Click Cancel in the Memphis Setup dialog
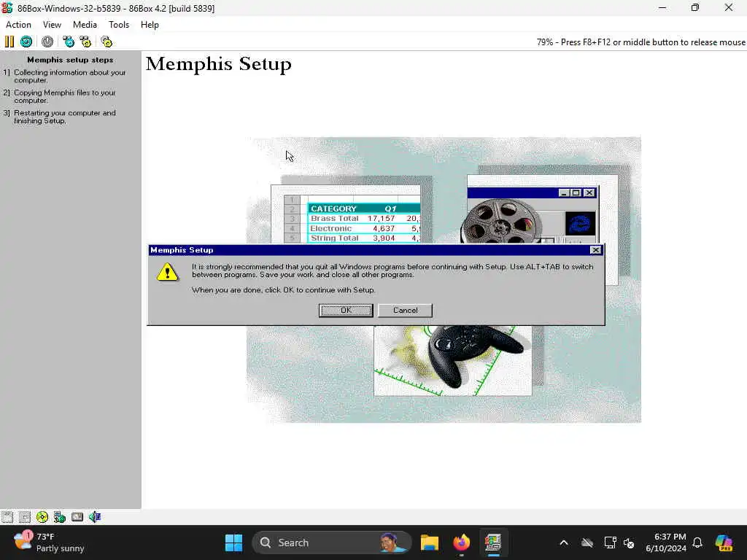 click(x=405, y=311)
